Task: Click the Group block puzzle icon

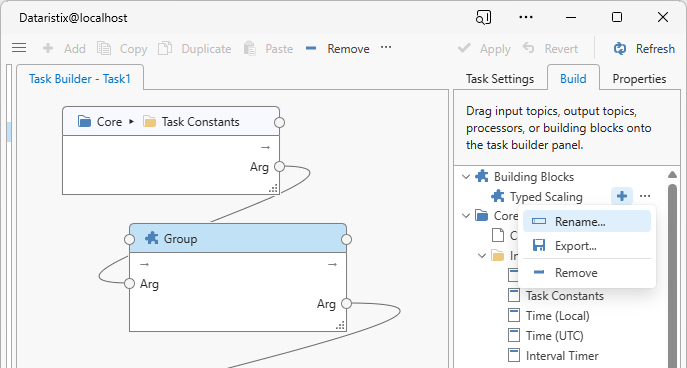Action: click(152, 238)
